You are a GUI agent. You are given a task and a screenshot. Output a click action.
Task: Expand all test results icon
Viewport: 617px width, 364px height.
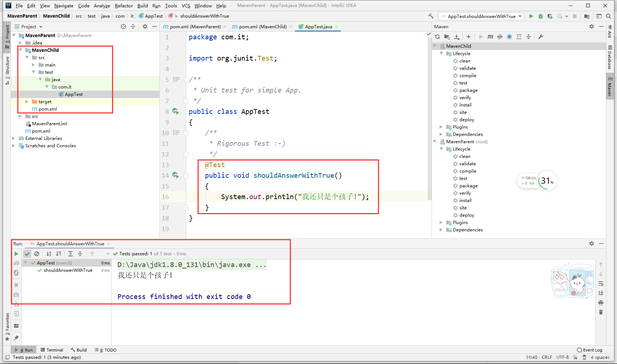[x=71, y=254]
